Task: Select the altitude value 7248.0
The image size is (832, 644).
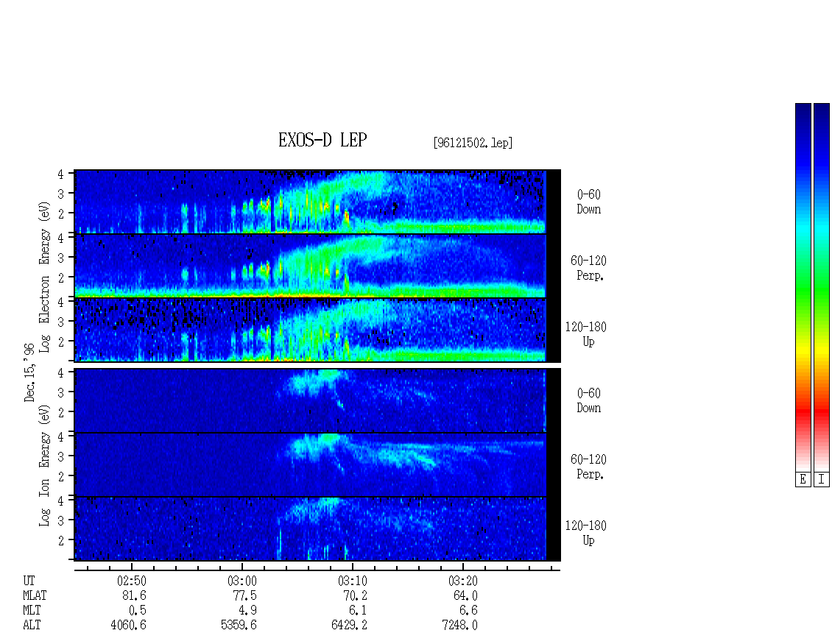Action: [459, 625]
